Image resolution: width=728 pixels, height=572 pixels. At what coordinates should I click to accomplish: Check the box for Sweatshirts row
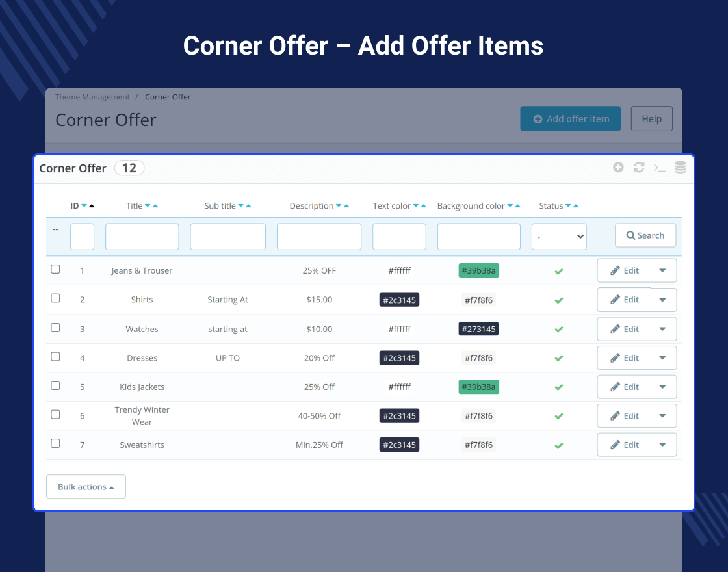point(55,443)
